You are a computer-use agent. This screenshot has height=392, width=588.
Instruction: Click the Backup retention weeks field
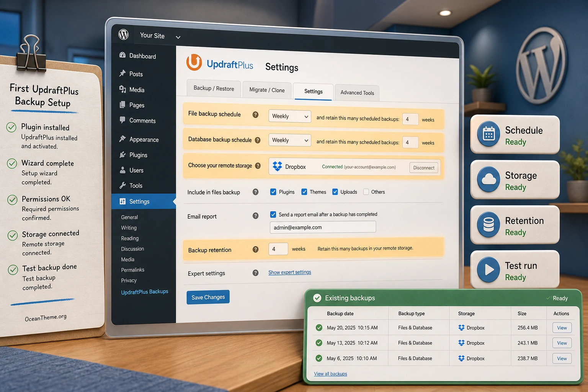278,249
